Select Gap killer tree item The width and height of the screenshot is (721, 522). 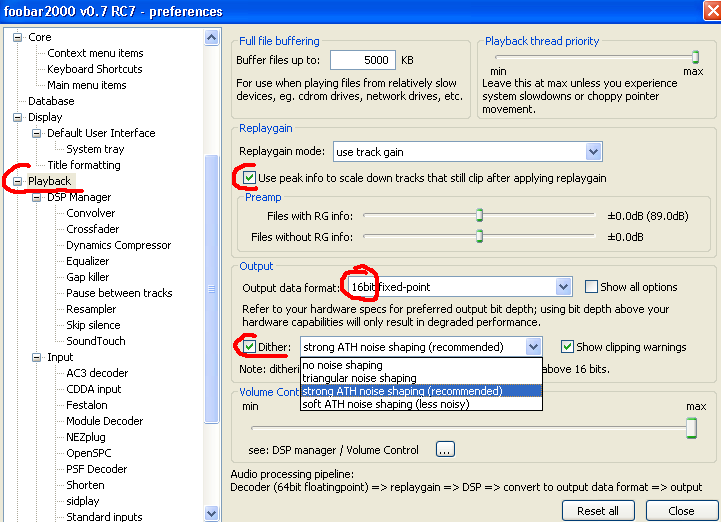[x=87, y=277]
